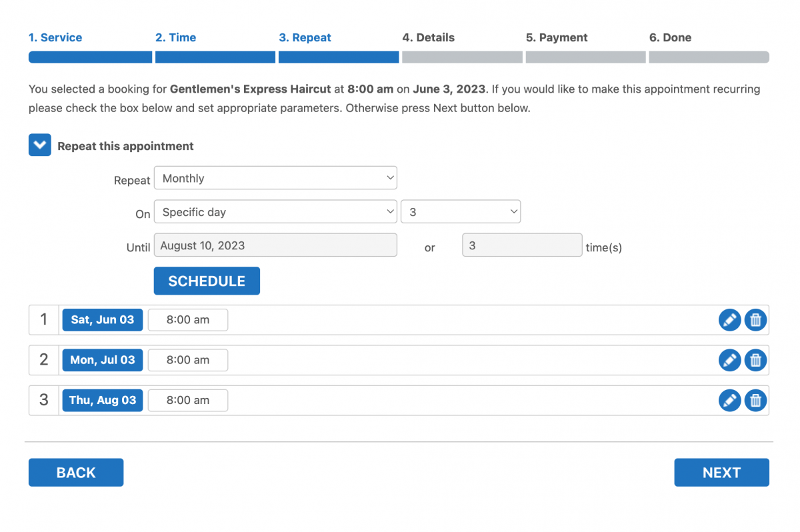Viewport: 800px width, 532px height.
Task: Delete the Mon, Jul 03 appointment
Action: (x=755, y=360)
